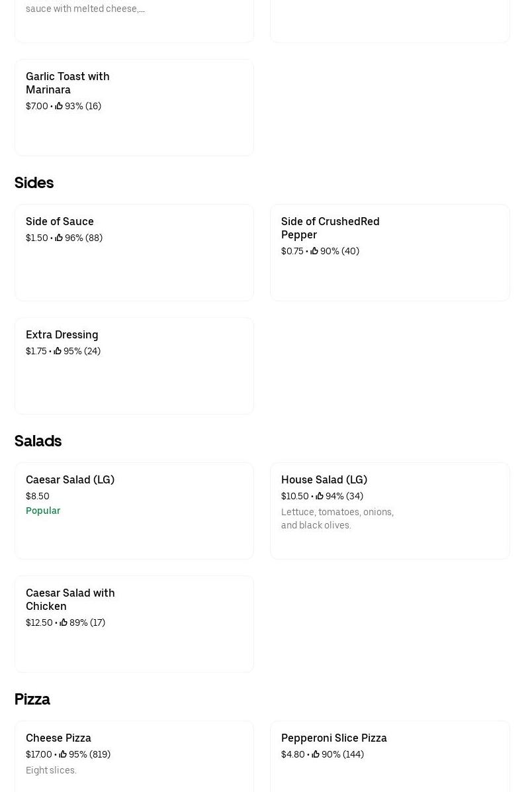532x792 pixels.
Task: Open Side of CrushedRed Pepper item
Action: pyautogui.click(x=330, y=228)
